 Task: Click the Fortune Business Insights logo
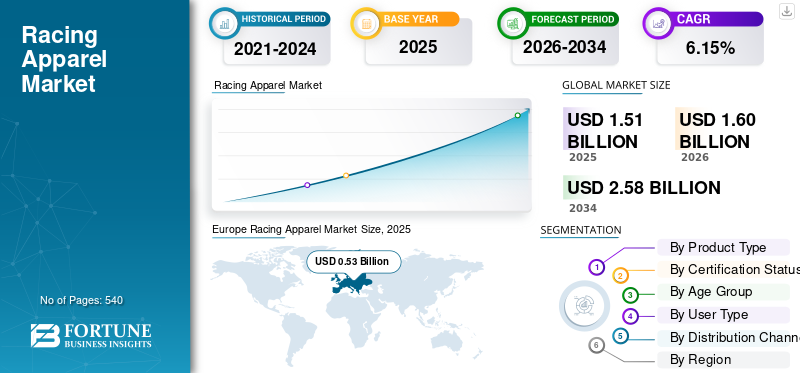click(x=91, y=336)
